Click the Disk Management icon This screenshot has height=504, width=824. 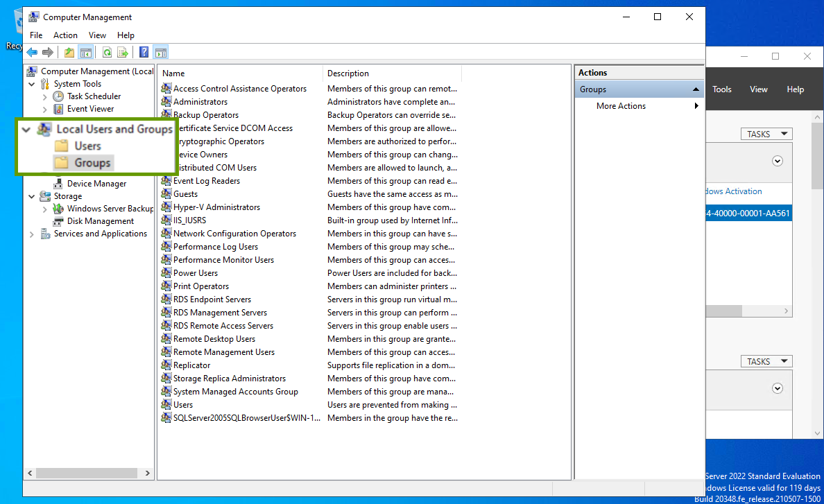click(58, 221)
